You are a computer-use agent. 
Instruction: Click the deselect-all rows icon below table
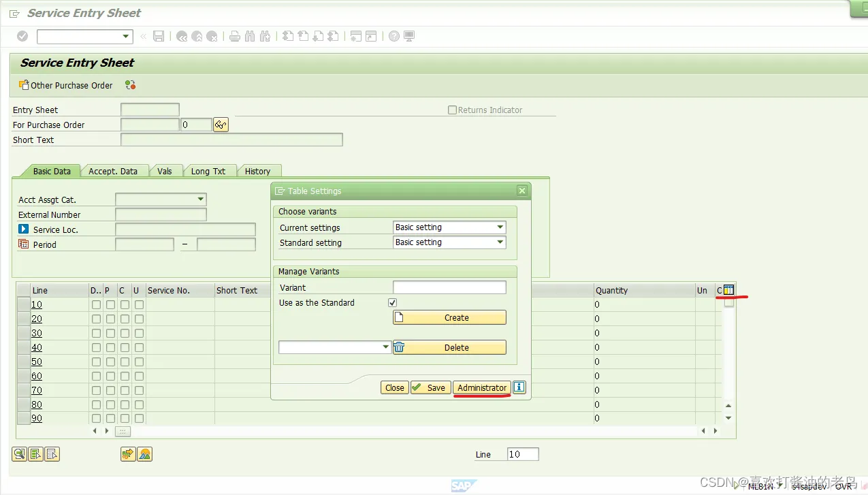tap(52, 454)
